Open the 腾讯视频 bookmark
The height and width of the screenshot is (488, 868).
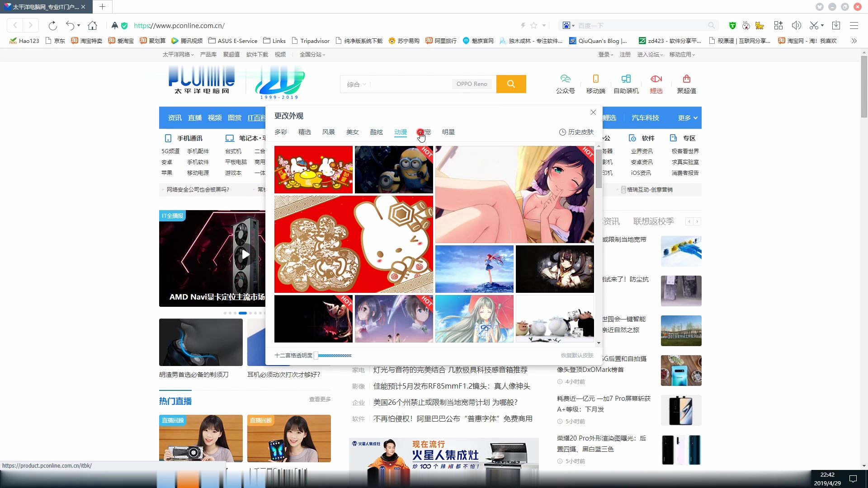[x=187, y=41]
